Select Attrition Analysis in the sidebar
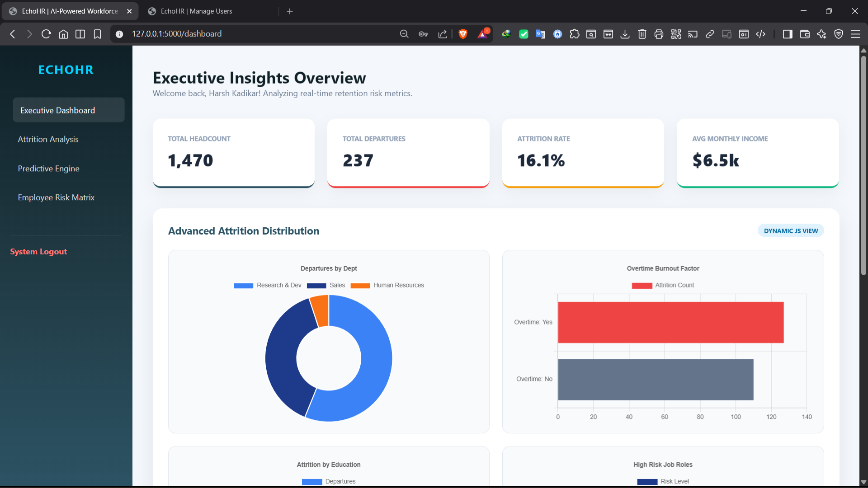The image size is (868, 488). (48, 139)
